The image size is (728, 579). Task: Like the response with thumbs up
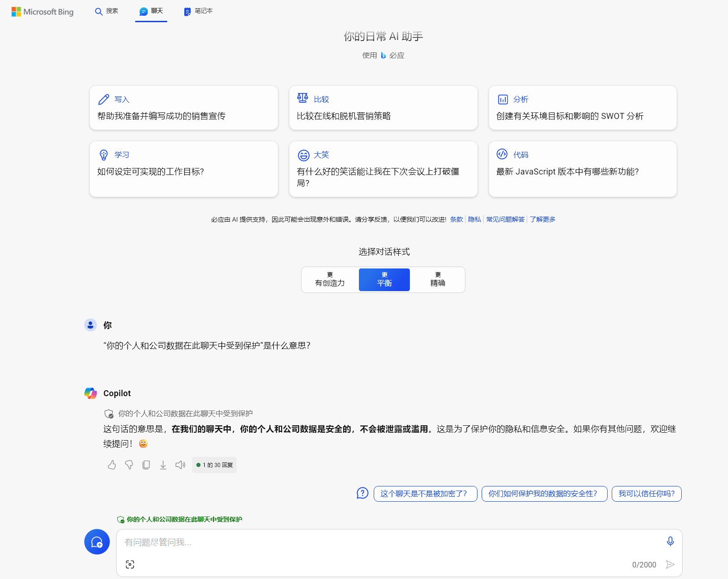112,465
